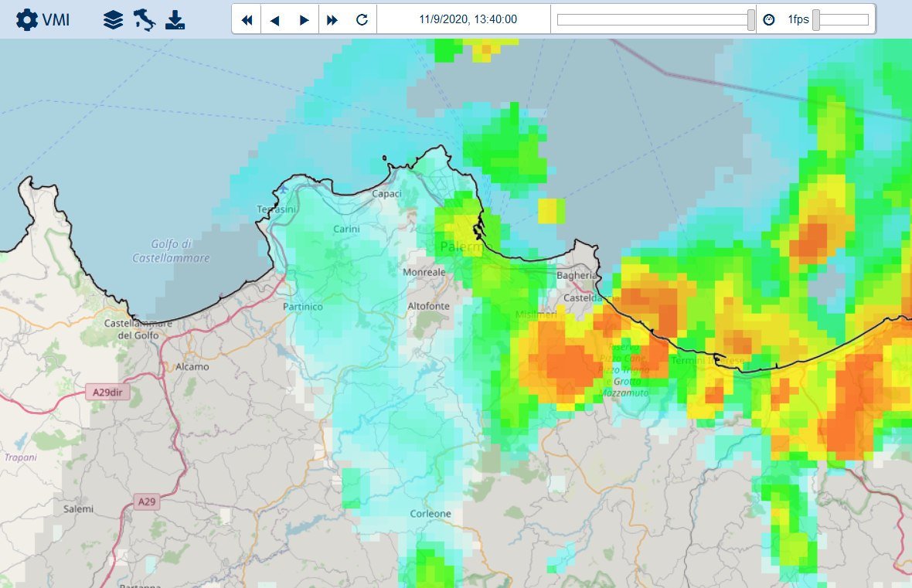
Task: Click the VMI product label
Action: [x=56, y=20]
